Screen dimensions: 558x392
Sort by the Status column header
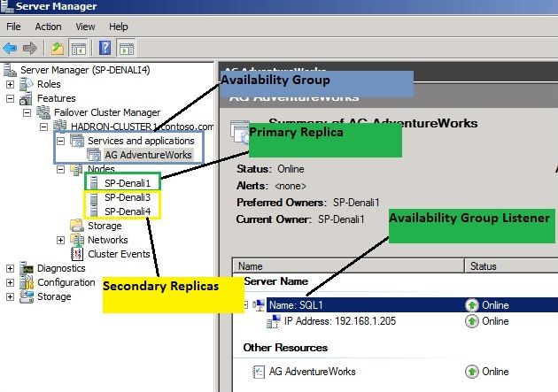point(511,266)
